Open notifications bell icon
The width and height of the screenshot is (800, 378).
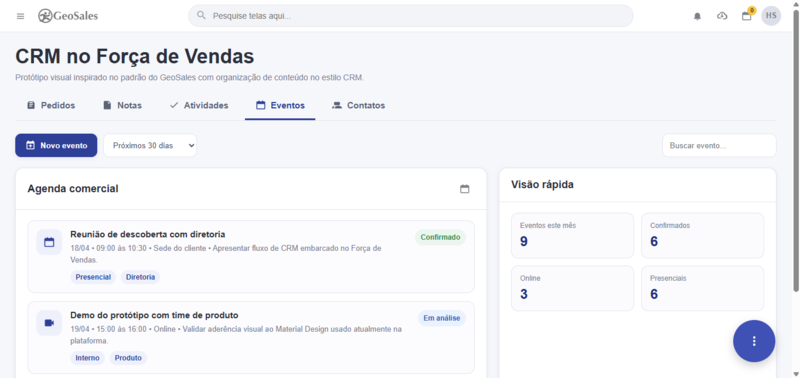(697, 16)
